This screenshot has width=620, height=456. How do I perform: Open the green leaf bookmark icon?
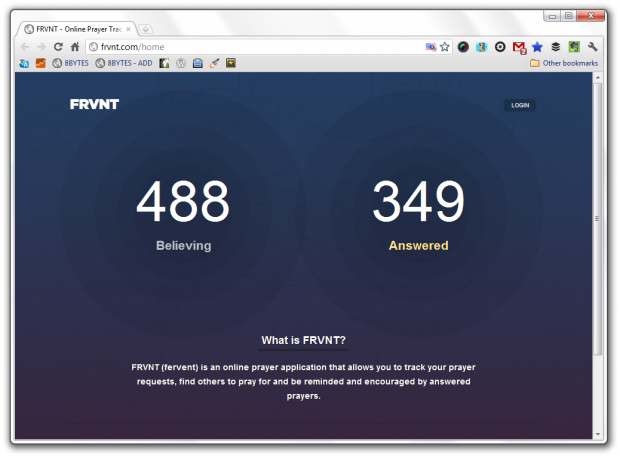164,63
